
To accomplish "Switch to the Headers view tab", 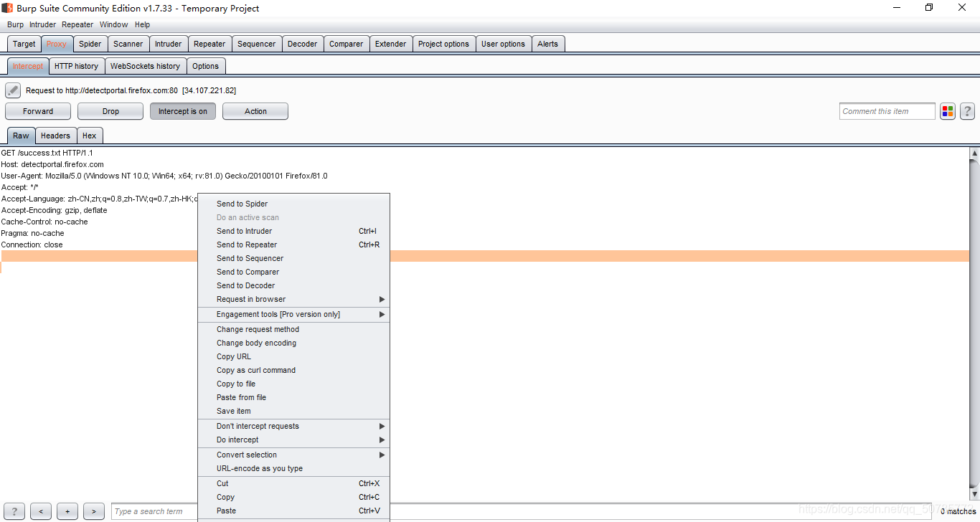I will (55, 136).
